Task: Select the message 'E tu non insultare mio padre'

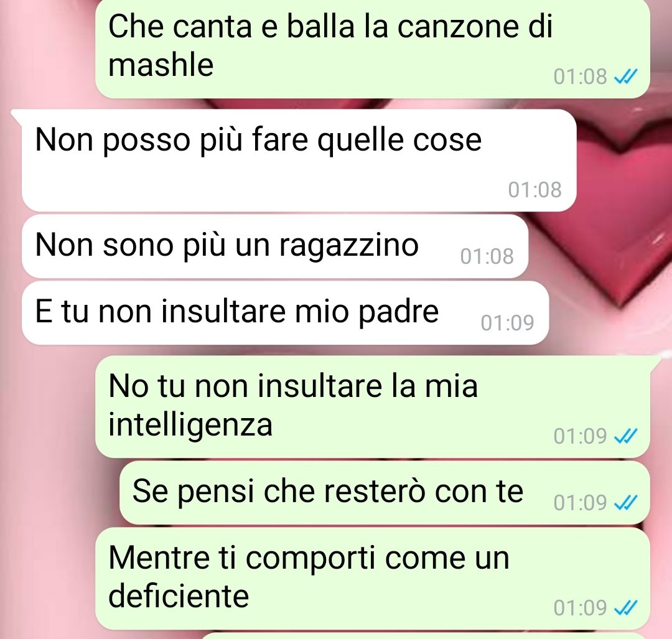Action: [285, 313]
